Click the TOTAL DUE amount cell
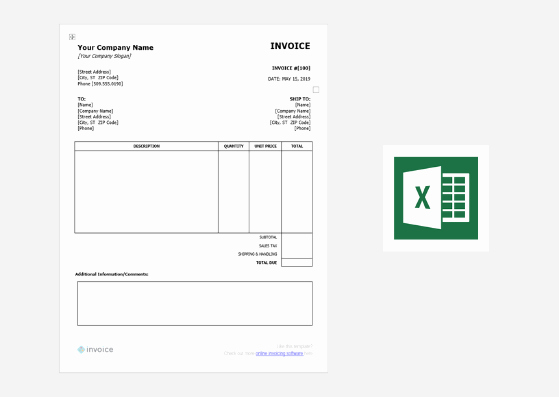559x397 pixels. 297,263
